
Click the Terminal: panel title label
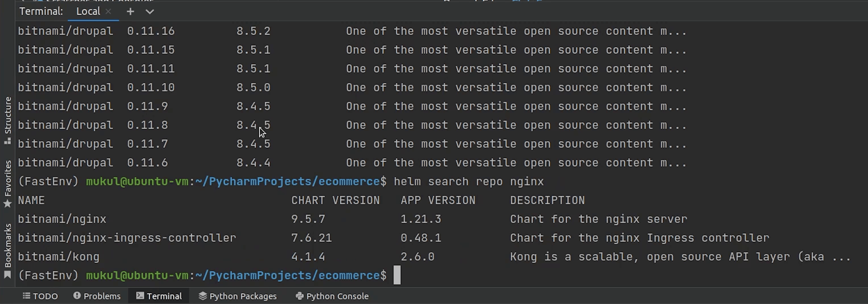41,11
